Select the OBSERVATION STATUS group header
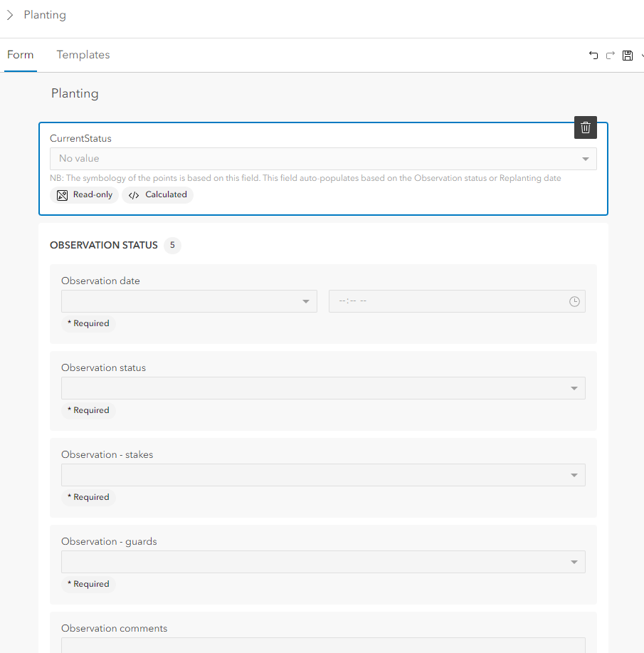Viewport: 644px width, 653px height. pos(104,246)
